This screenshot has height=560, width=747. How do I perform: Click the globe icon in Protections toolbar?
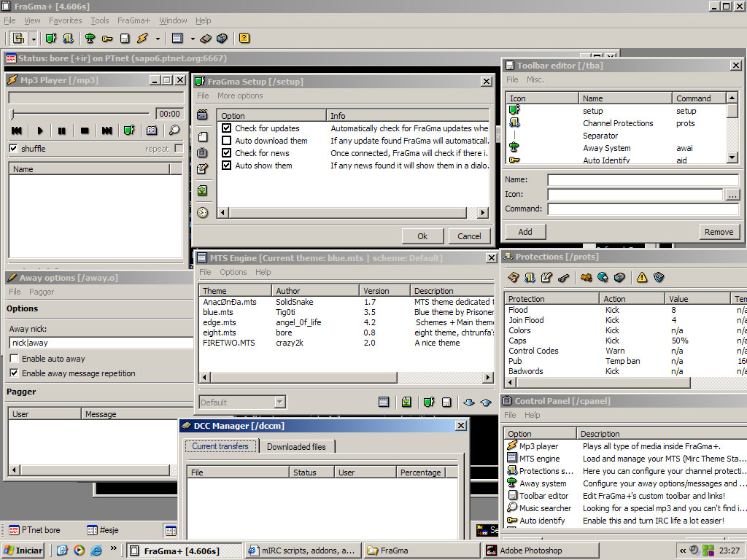[603, 277]
